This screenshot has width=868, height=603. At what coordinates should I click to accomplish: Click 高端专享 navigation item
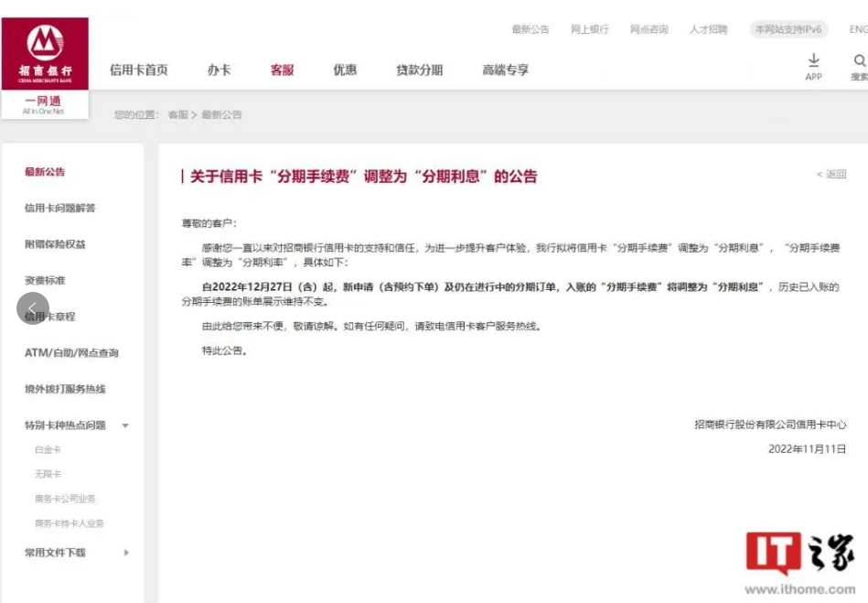505,70
